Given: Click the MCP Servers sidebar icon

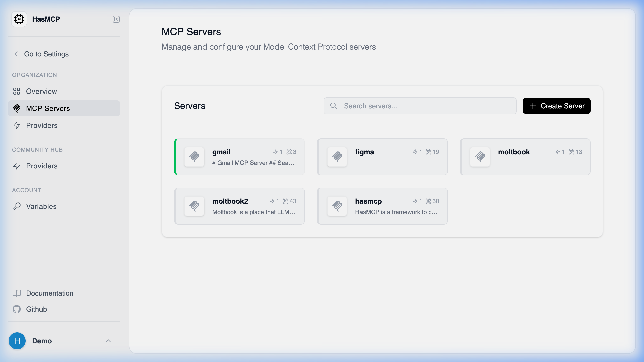Looking at the screenshot, I should (17, 108).
